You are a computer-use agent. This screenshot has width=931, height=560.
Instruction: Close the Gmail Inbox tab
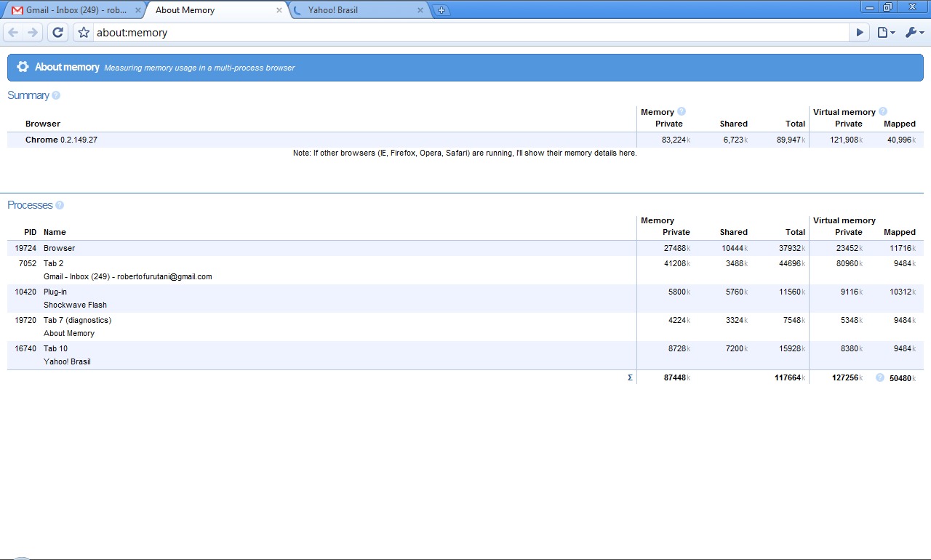138,10
